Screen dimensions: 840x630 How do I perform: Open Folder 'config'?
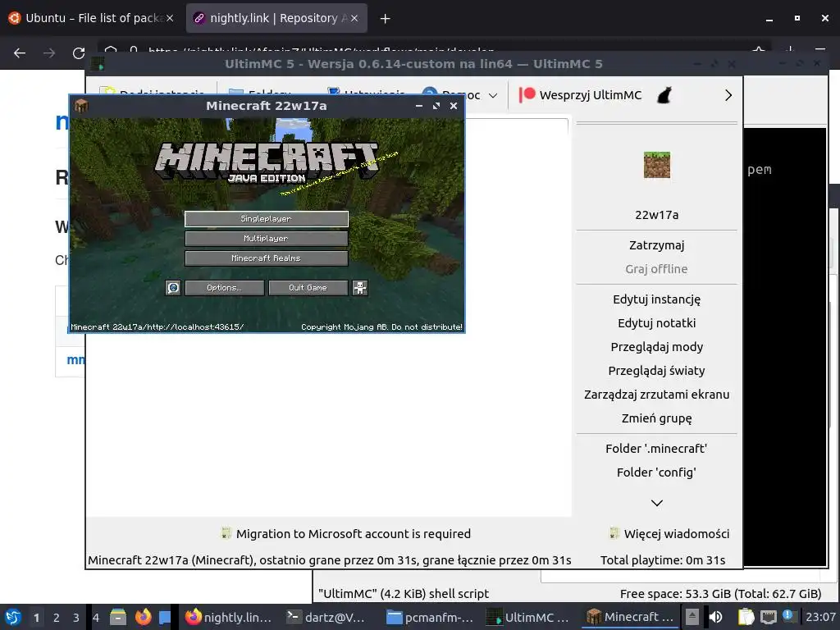[x=657, y=472]
